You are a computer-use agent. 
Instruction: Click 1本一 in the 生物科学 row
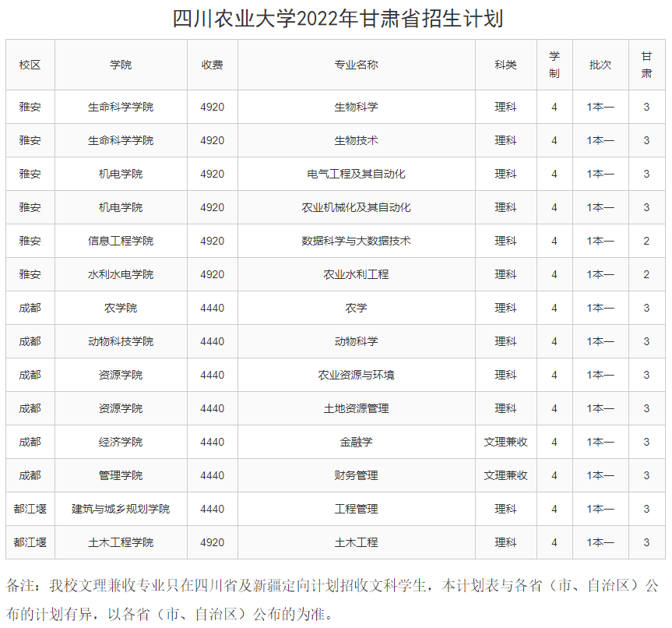pos(600,107)
